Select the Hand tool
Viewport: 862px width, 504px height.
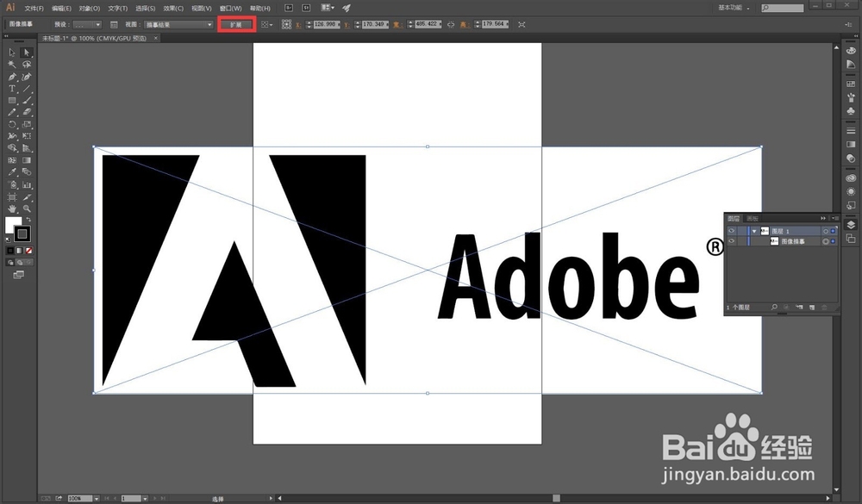12,208
